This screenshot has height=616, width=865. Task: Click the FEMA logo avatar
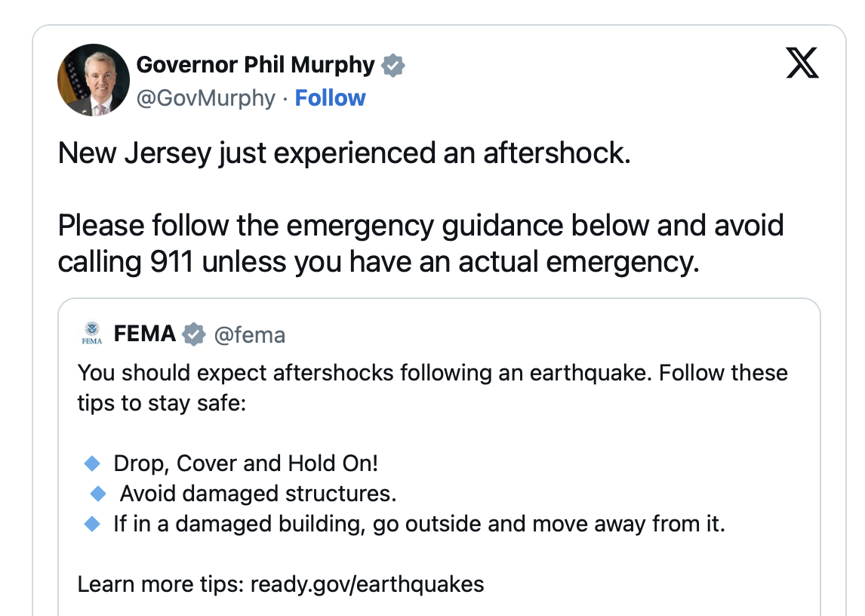coord(92,334)
